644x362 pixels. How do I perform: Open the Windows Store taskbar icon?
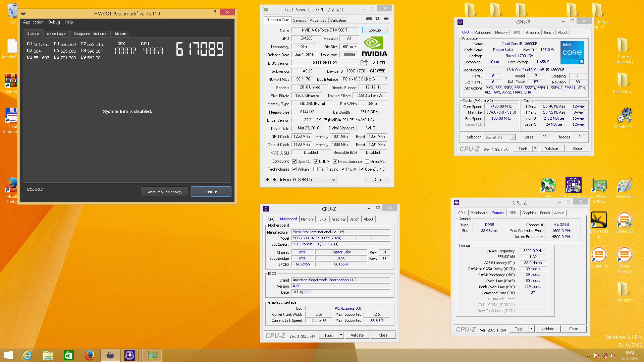[x=69, y=355]
